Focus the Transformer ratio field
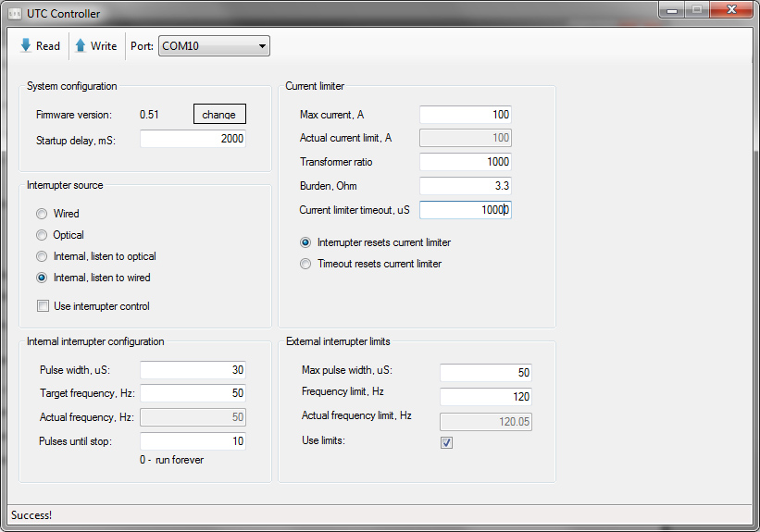Screen dimensions: 760x532 coord(465,162)
